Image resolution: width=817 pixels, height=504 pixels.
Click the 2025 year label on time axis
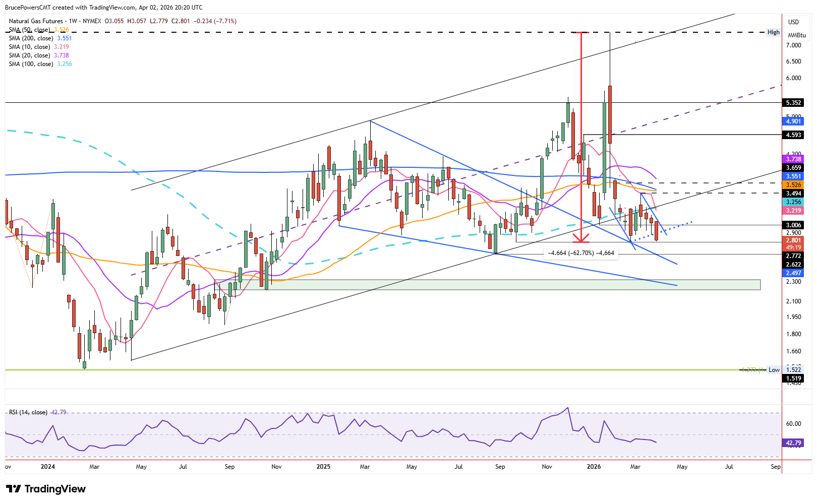coord(323,467)
